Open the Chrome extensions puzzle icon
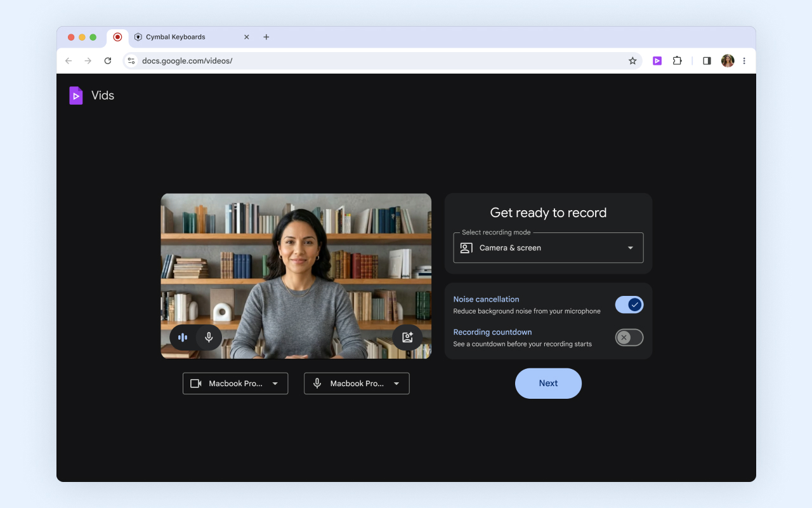 click(677, 60)
